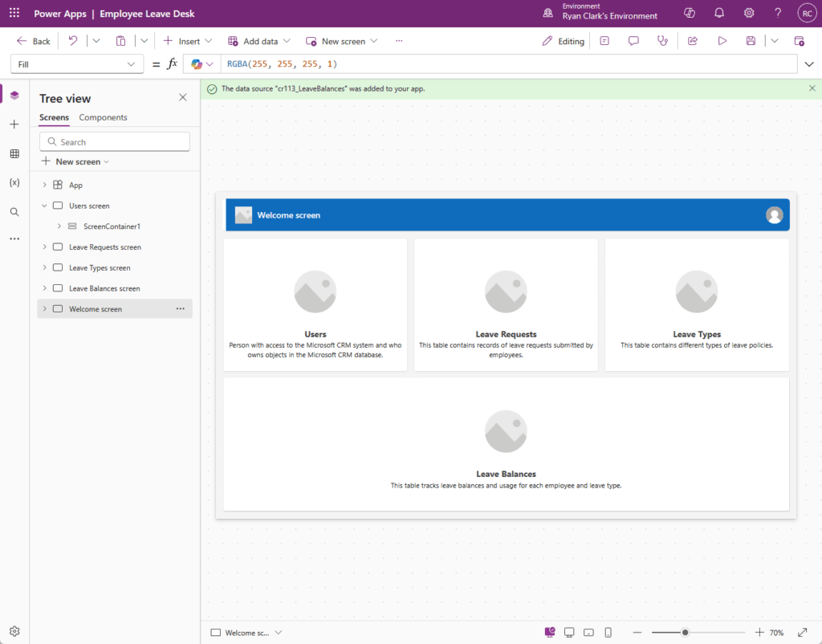Click the Publish icon at the toolbar's far right

tap(799, 41)
